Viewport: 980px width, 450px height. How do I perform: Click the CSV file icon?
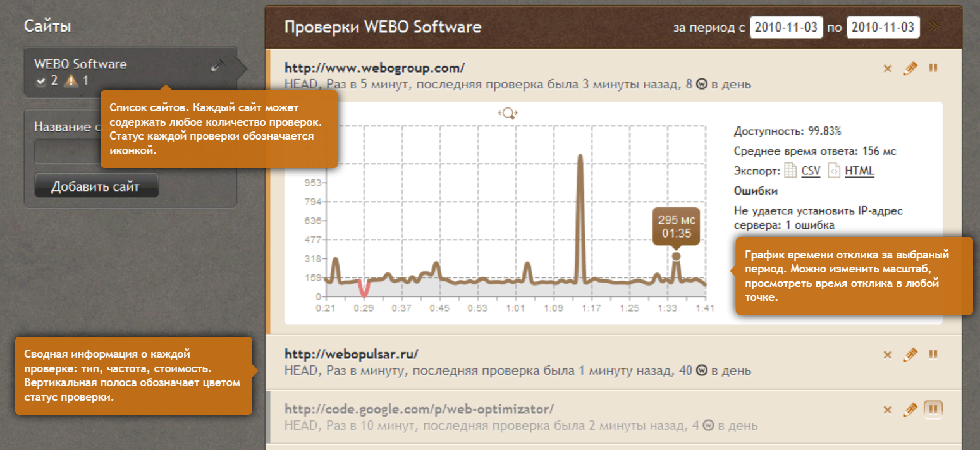pos(790,171)
